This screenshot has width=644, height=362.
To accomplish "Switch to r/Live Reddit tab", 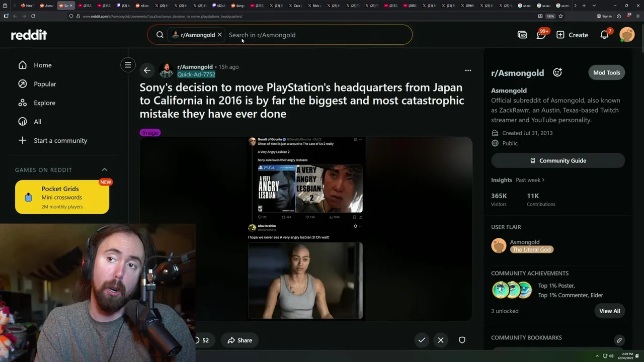I will point(142,6).
